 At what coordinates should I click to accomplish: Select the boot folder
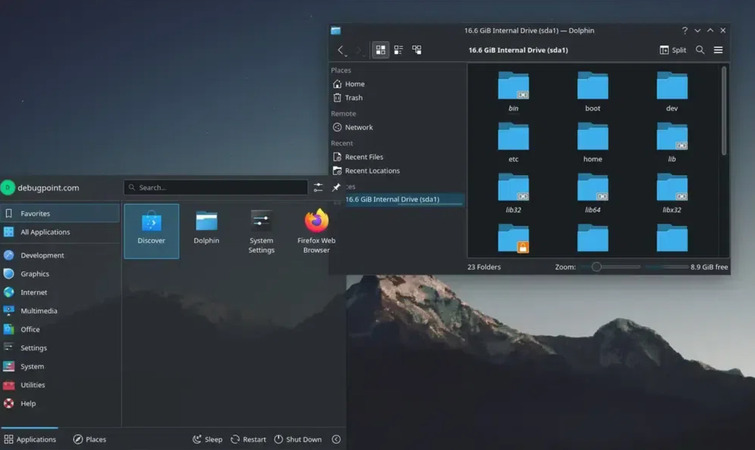pos(592,91)
